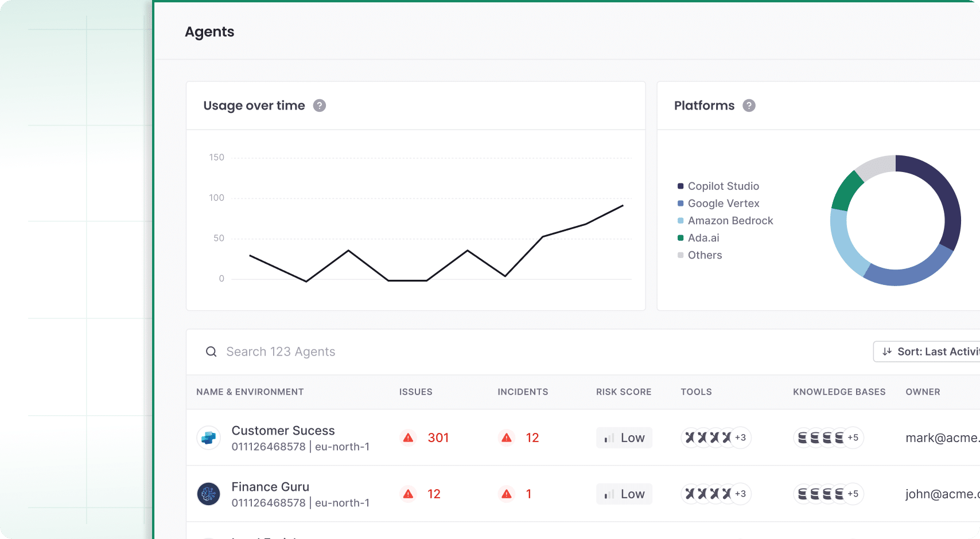
Task: Click the search magnifier icon
Action: pyautogui.click(x=211, y=351)
